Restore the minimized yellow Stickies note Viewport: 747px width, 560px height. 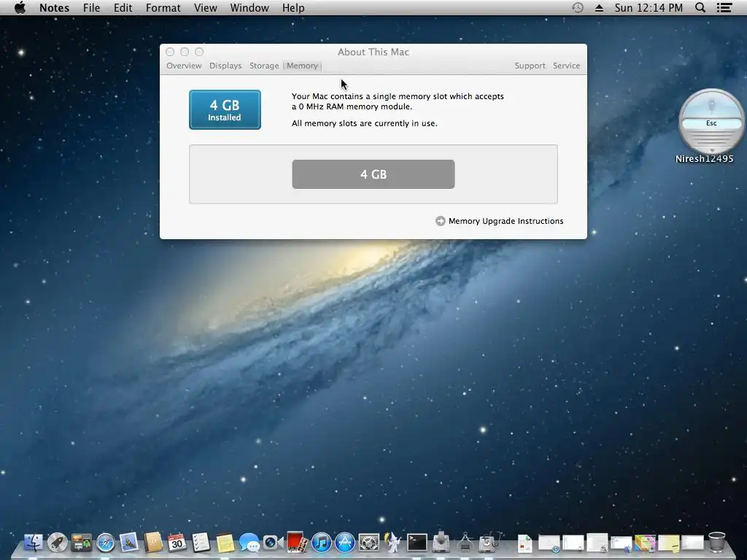tap(668, 542)
